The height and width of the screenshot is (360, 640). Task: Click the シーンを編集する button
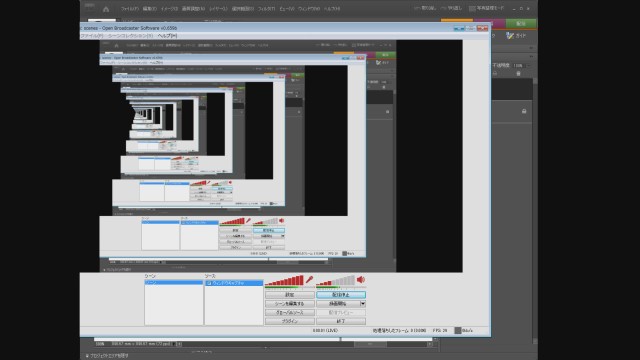tap(290, 304)
